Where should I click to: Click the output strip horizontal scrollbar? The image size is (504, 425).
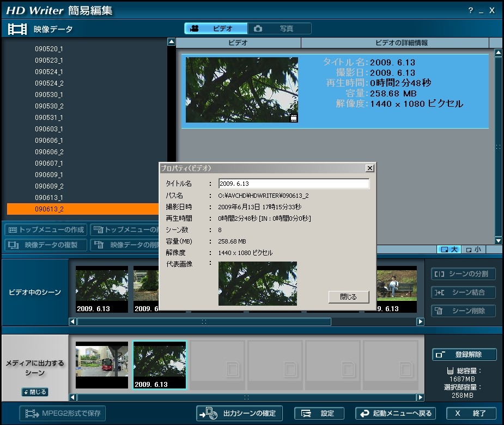[x=246, y=397]
